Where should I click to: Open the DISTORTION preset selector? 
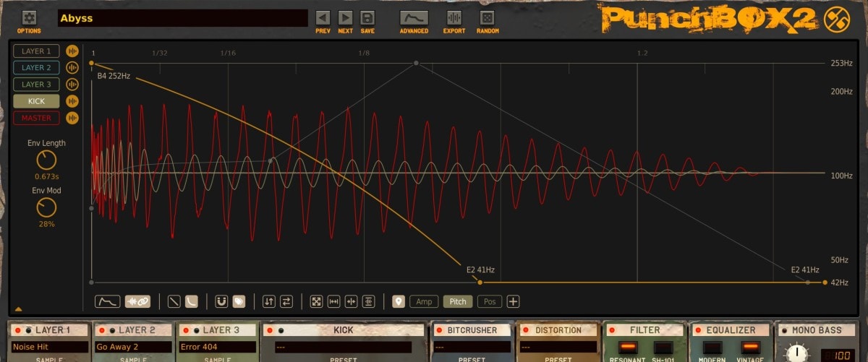point(557,347)
